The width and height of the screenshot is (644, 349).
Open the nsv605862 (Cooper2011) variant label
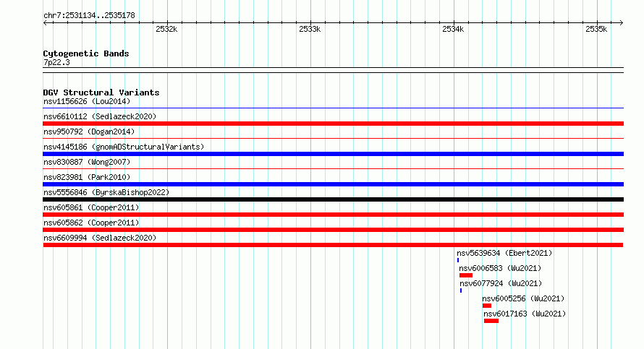(x=91, y=223)
